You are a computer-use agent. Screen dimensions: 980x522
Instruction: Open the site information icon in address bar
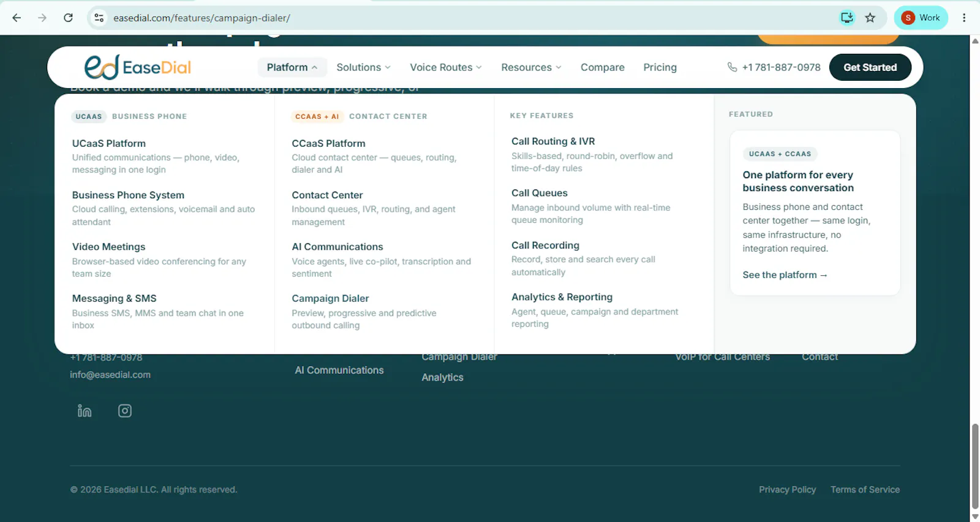pos(99,18)
